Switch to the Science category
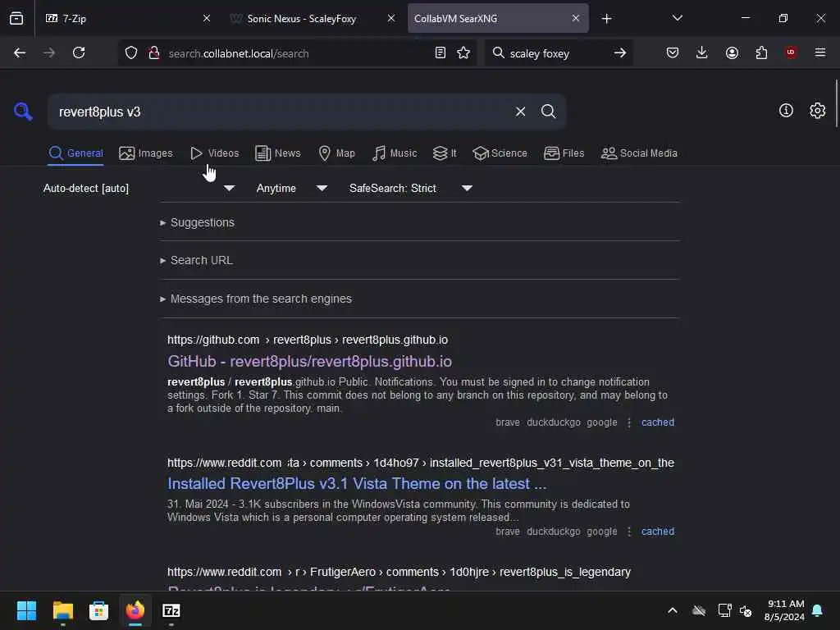This screenshot has width=840, height=630. (500, 153)
